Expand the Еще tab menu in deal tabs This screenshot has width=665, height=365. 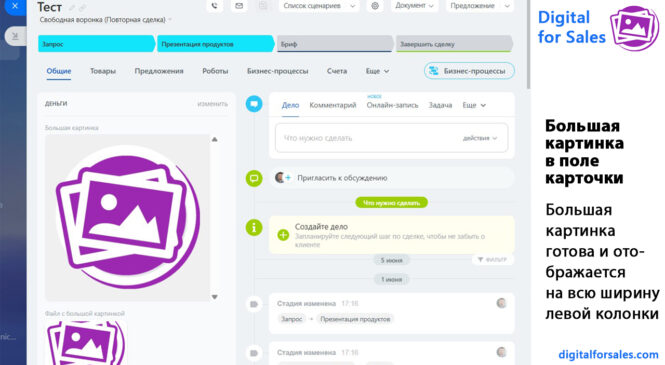coord(377,71)
